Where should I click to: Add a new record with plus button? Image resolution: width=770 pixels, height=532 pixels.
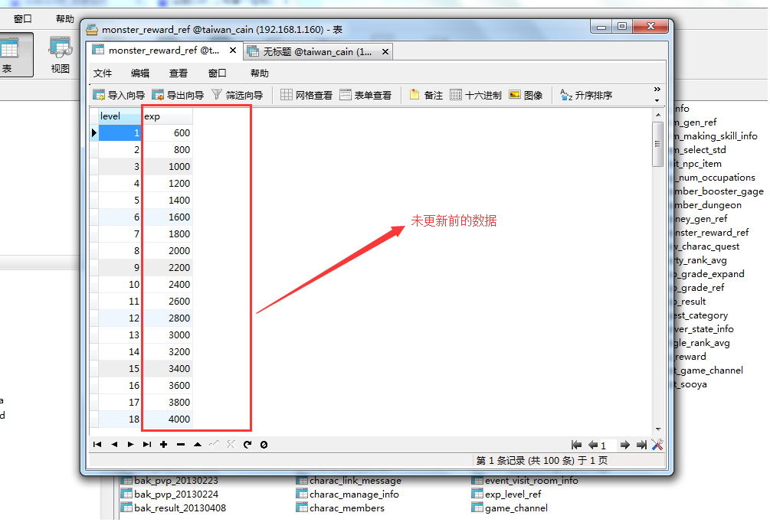coord(163,445)
